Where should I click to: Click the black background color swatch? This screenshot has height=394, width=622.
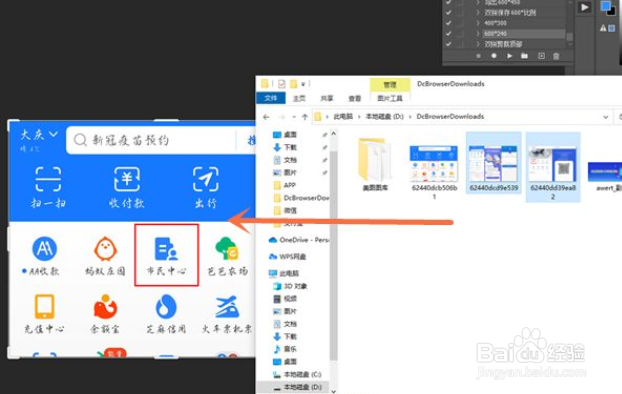click(612, 12)
